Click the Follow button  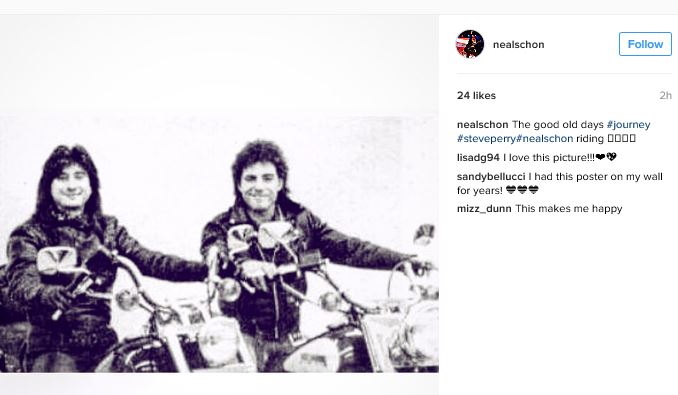(645, 44)
